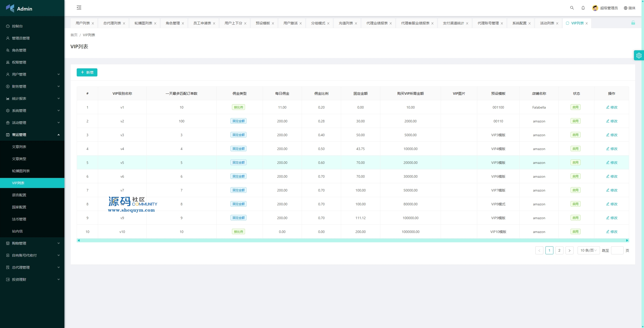644x328 pixels.
Task: Open search using magnifier icon
Action: [x=572, y=8]
